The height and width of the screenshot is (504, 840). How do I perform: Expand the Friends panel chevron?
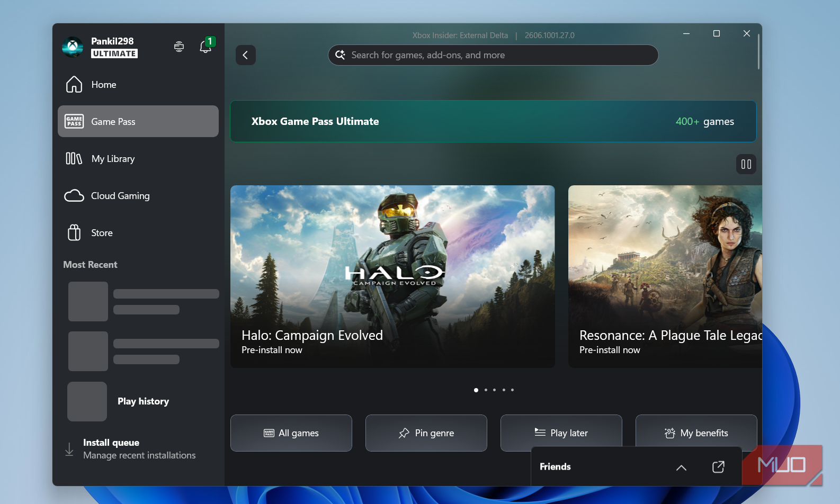click(682, 467)
